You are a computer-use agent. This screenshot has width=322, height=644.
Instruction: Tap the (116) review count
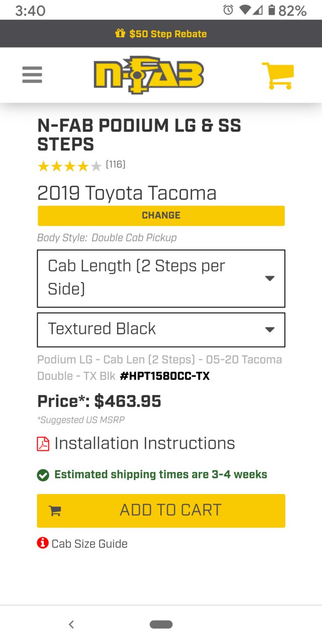click(116, 165)
